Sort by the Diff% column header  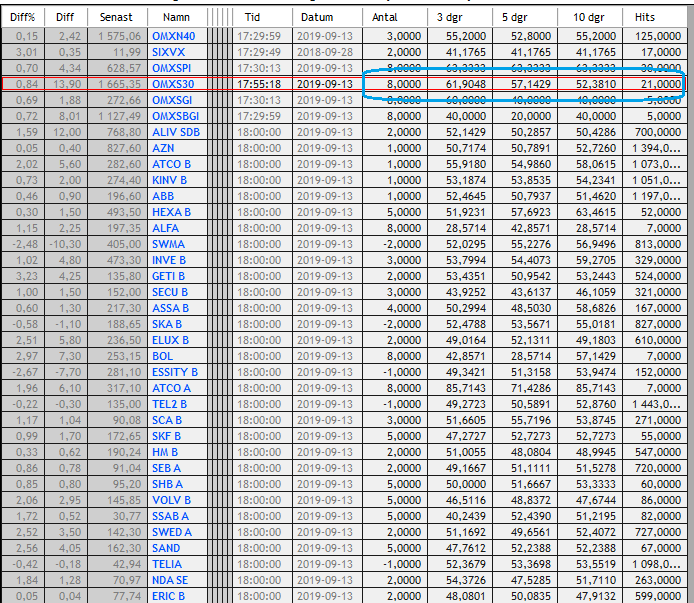pos(23,17)
